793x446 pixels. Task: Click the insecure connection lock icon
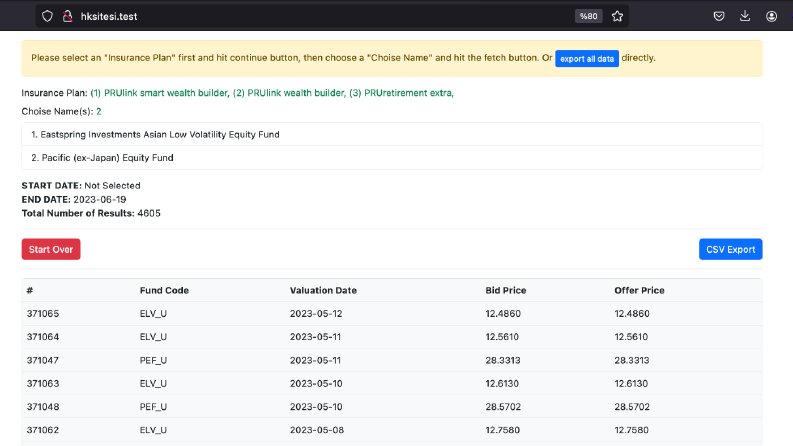[67, 16]
